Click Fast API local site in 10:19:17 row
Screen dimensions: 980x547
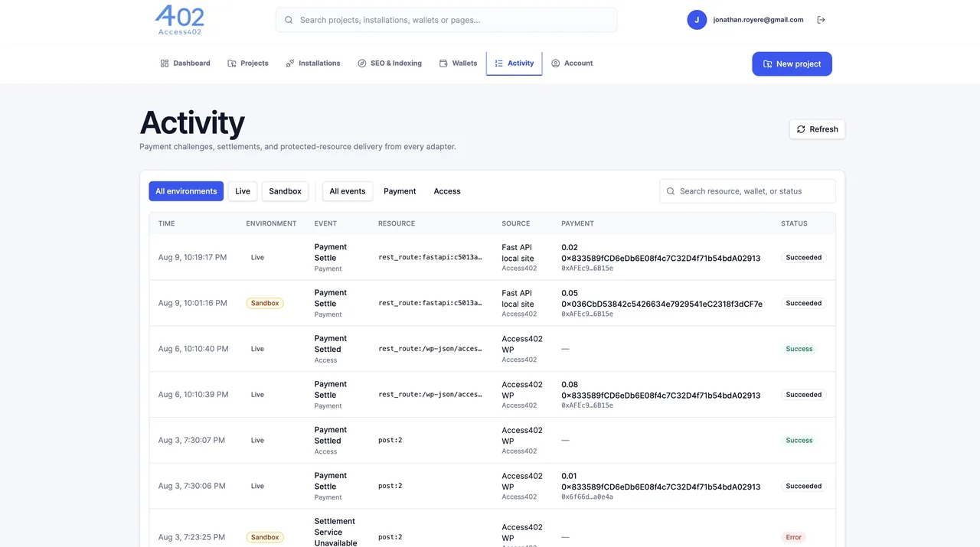click(x=518, y=253)
